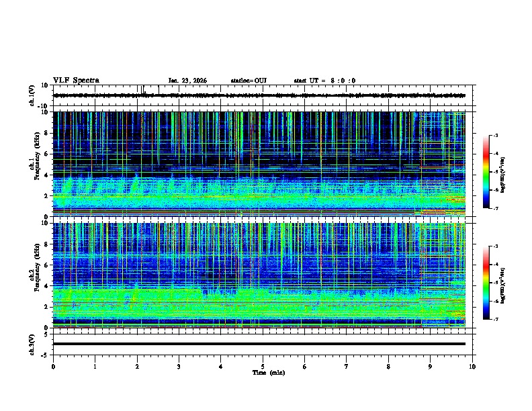Click the "6" kHz tick on ch.2 spectrogram

click(46, 265)
